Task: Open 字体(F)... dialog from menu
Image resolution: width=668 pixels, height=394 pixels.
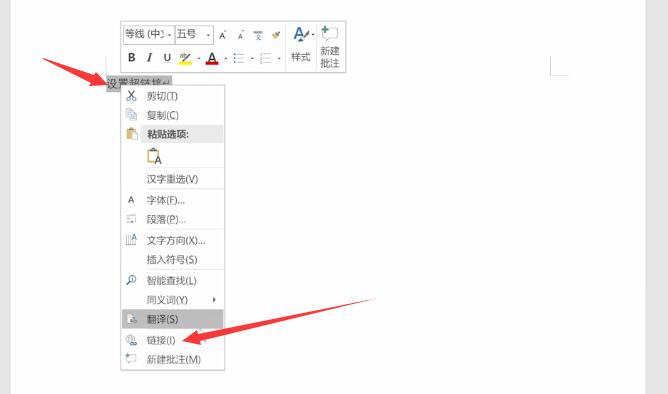Action: tap(172, 200)
